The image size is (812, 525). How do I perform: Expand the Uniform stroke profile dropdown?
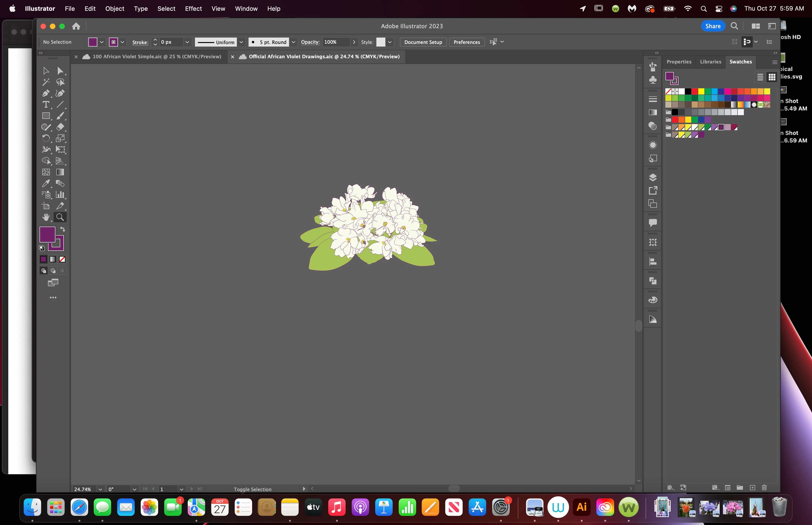click(x=241, y=42)
